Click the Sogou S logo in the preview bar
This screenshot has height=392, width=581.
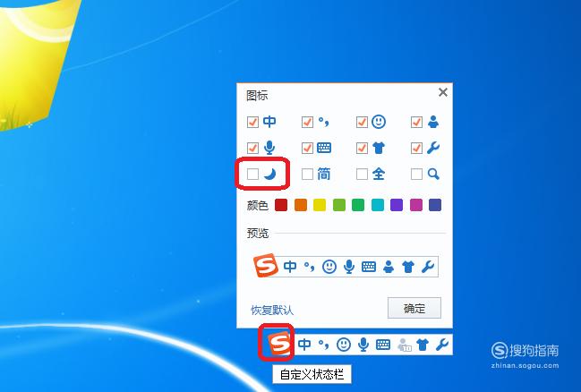click(x=266, y=265)
